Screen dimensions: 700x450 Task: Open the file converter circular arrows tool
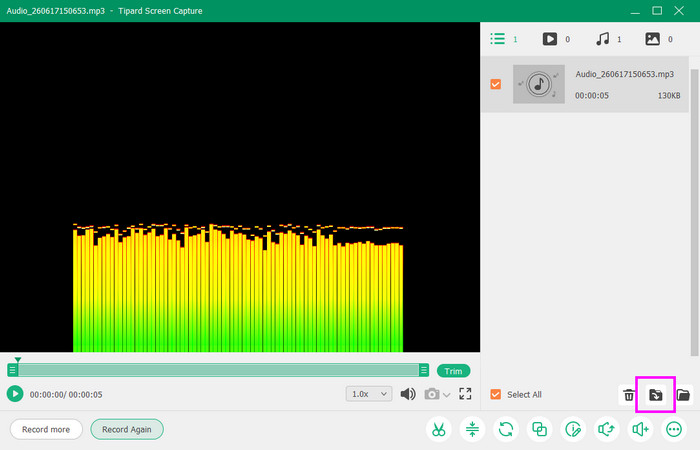pos(506,429)
